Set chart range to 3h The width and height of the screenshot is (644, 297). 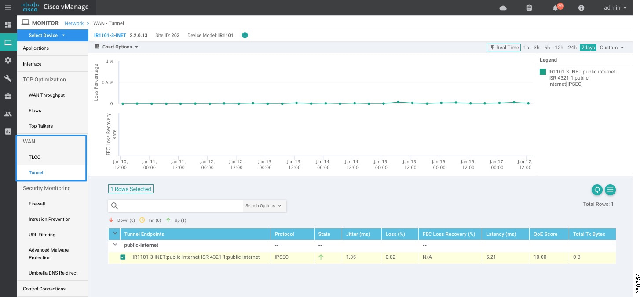[x=537, y=48]
